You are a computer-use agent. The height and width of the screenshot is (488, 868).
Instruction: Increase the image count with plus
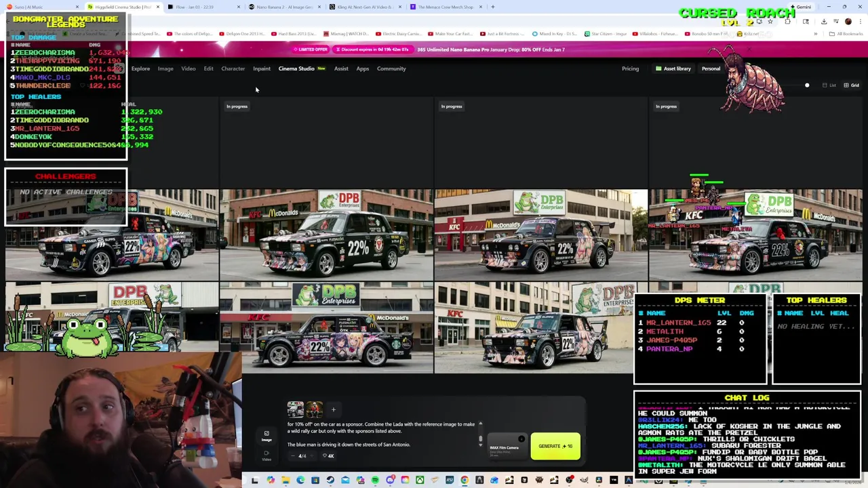312,455
